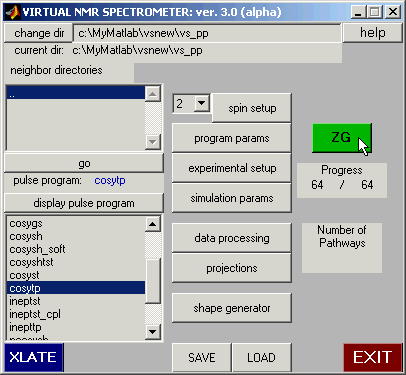Screen dimensions: 406x375
Task: Open the help button
Action: [372, 33]
